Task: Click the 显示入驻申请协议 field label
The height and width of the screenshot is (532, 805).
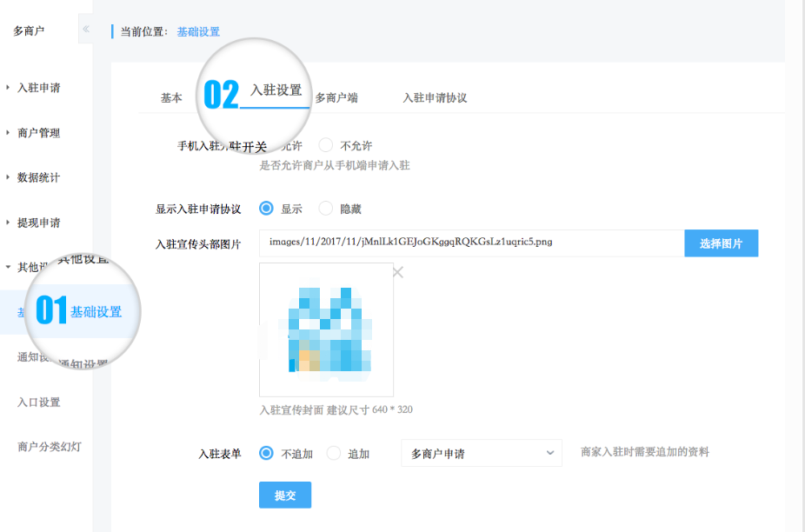Action: click(198, 209)
